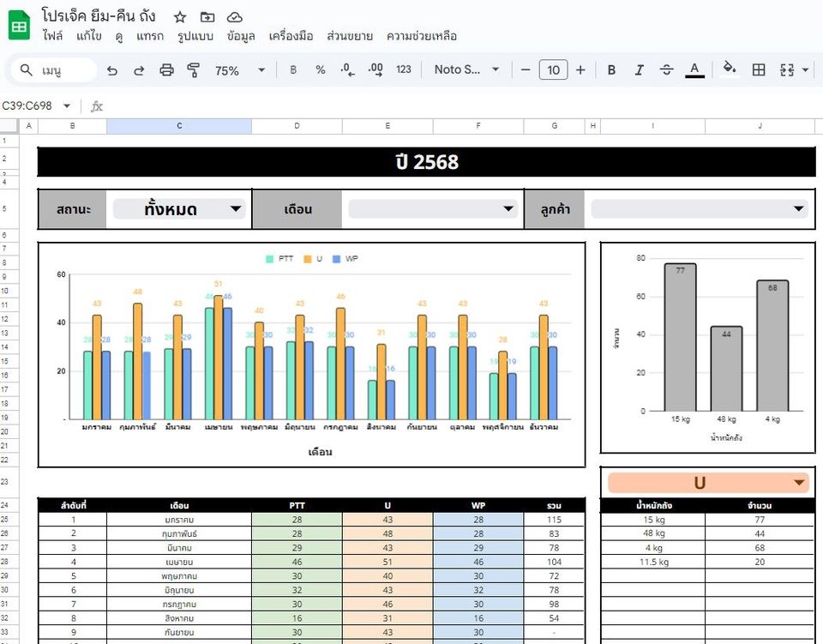Click the cell name box C39:C698
Screen dimensions: 823x644
coord(34,106)
